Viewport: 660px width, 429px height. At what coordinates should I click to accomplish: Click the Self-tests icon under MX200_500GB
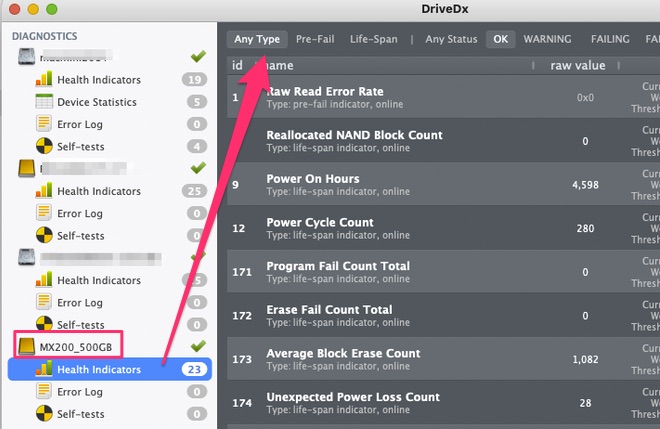[44, 414]
